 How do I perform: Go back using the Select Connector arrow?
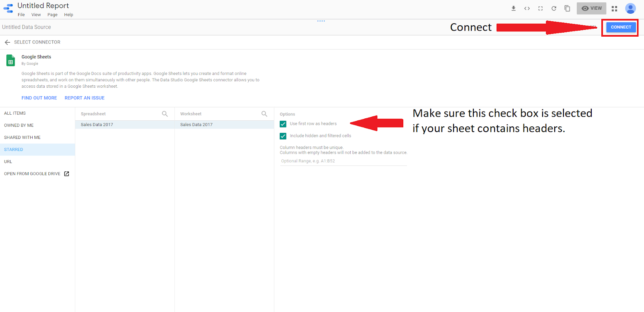pos(7,42)
